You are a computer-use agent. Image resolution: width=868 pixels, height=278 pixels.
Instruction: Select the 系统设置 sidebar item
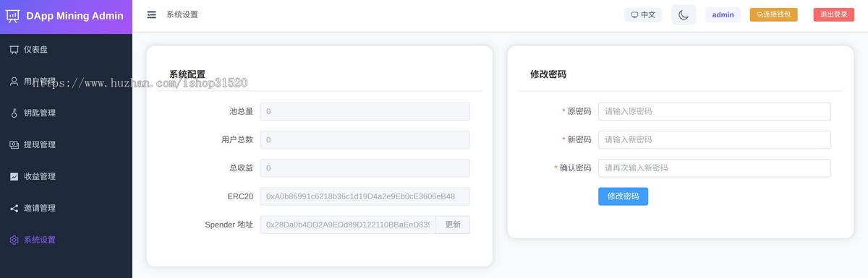66,240
